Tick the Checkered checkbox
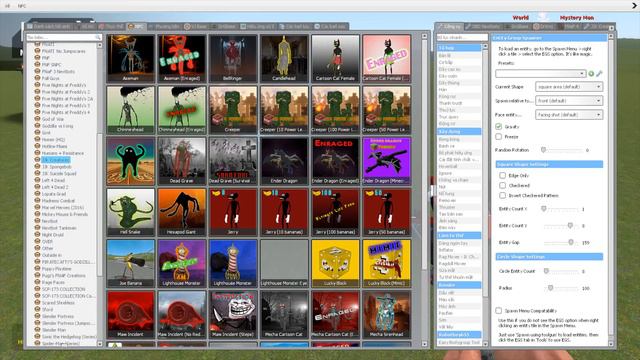Screen dimensions: 640x360 tap(502, 185)
